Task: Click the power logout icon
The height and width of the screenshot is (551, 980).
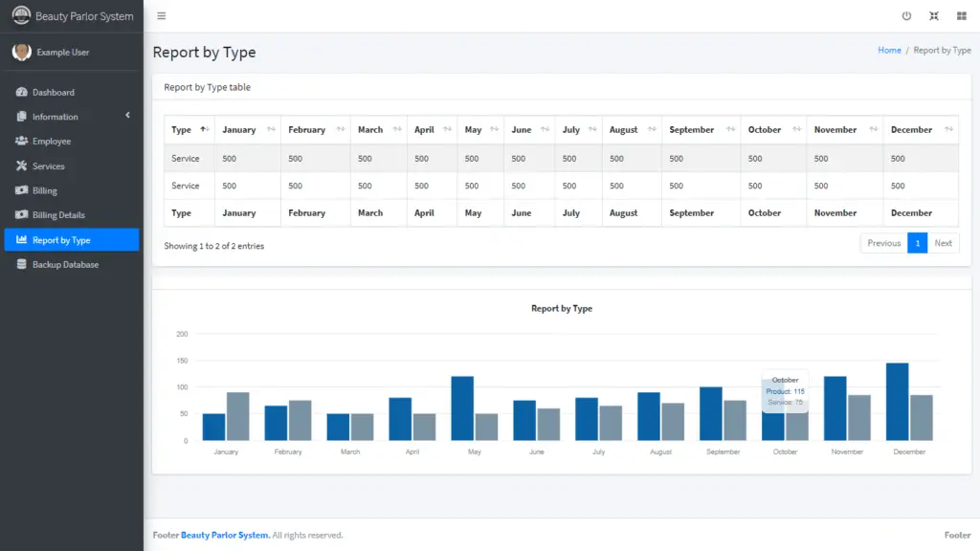Action: [x=907, y=15]
